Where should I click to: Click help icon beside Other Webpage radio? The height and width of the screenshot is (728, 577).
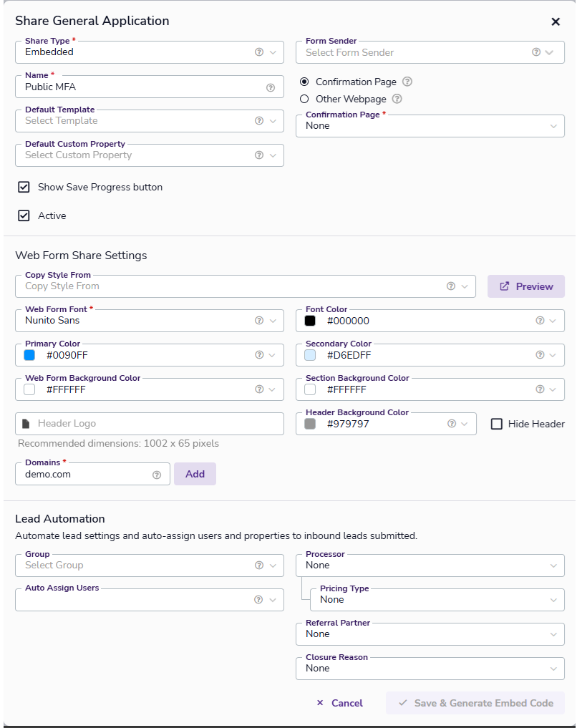(397, 100)
